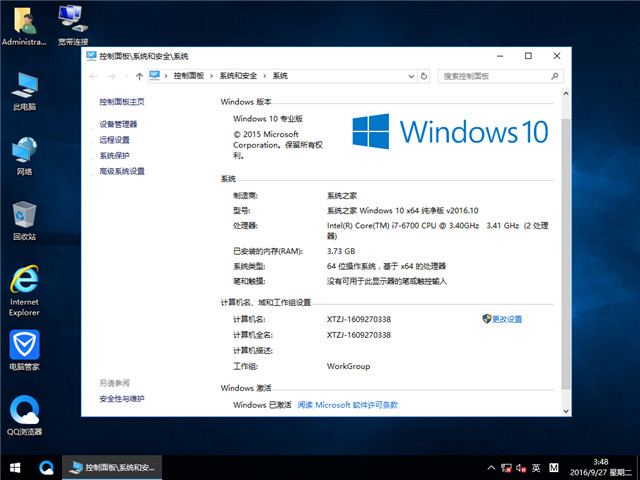The width and height of the screenshot is (640, 480).
Task: Click the M input method tray icon
Action: pos(553,468)
